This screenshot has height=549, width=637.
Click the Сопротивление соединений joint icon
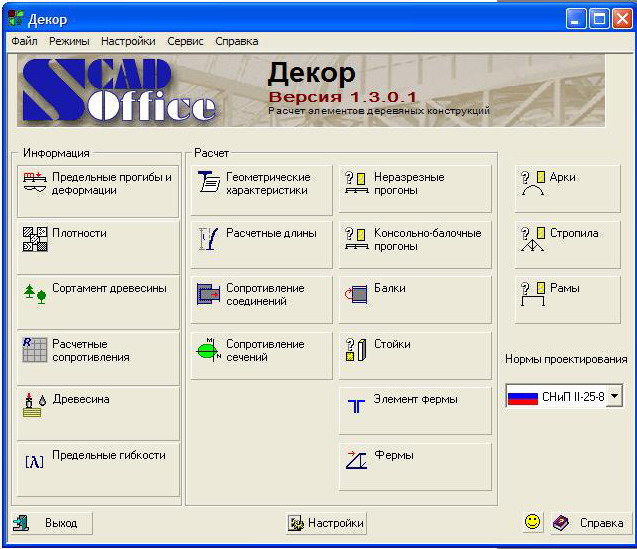(x=208, y=294)
